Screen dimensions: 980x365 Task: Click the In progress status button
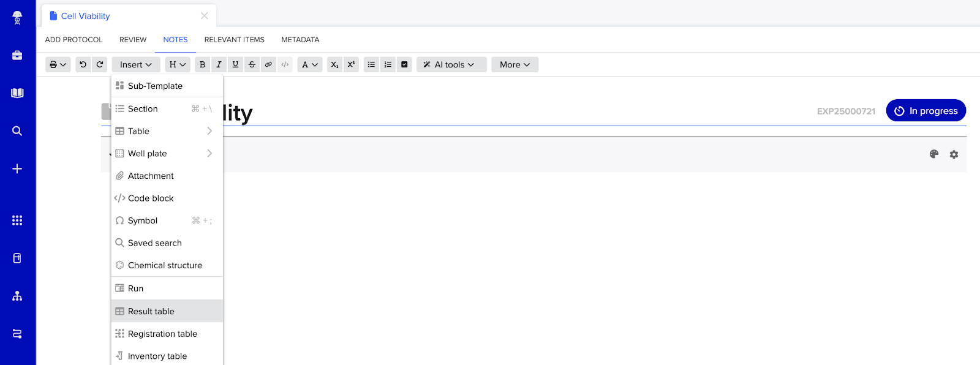click(x=925, y=111)
